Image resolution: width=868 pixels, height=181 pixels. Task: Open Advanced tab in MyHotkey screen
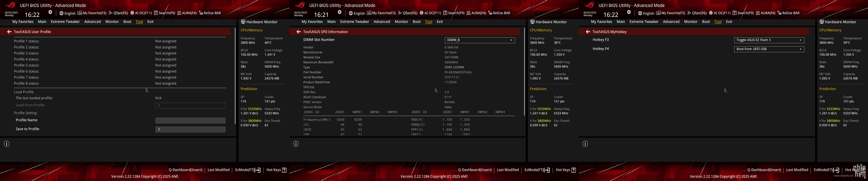pyautogui.click(x=671, y=22)
